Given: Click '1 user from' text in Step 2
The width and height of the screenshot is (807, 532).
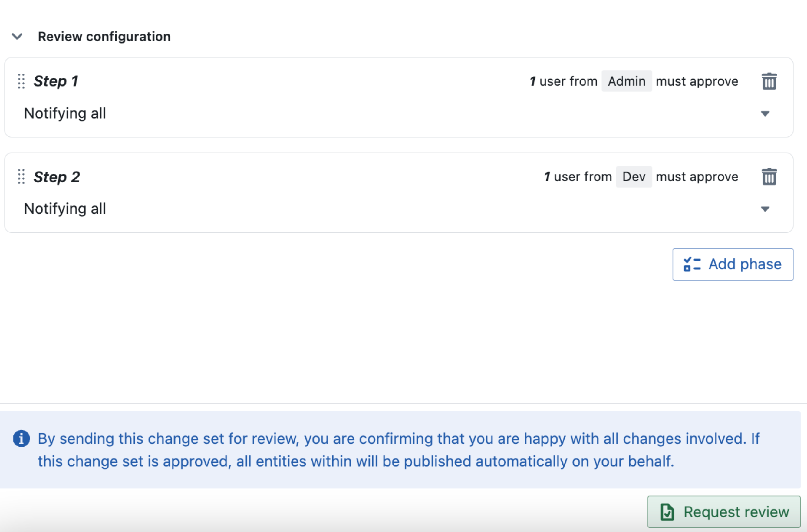Looking at the screenshot, I should (x=578, y=176).
